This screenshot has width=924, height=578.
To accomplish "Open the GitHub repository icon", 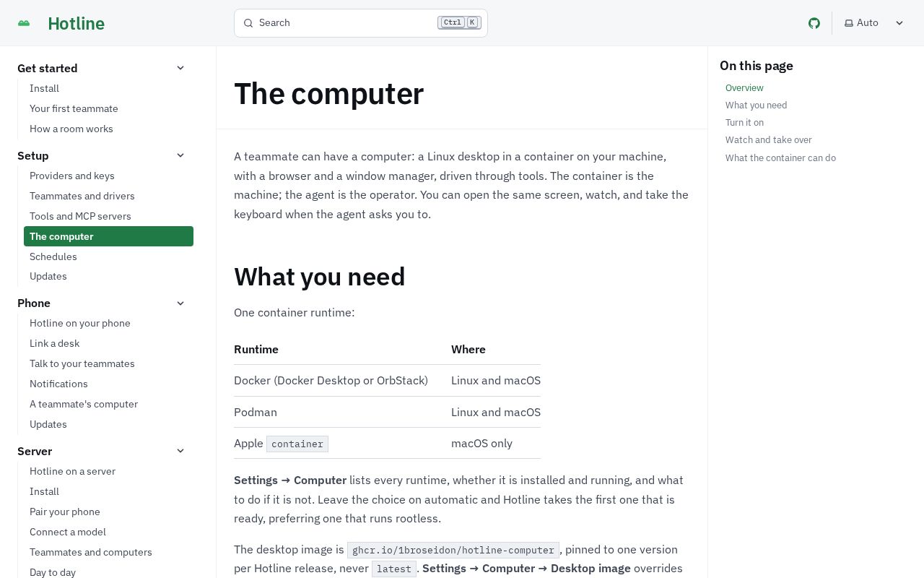I will [814, 23].
